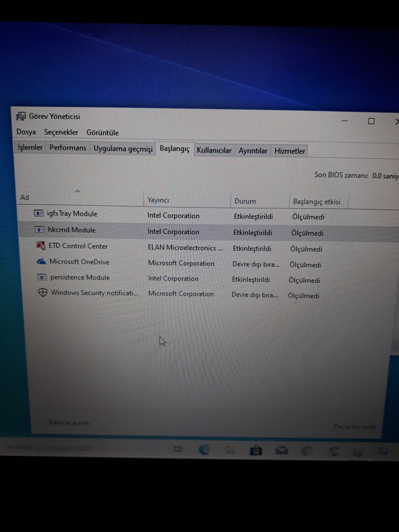Sort by Başlangıç etkisi column header
Screen dimensions: 399x532
pyautogui.click(x=316, y=202)
